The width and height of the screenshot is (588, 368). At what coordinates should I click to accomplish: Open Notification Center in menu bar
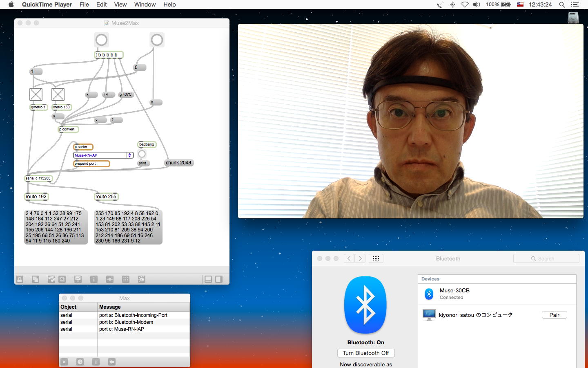coord(575,4)
